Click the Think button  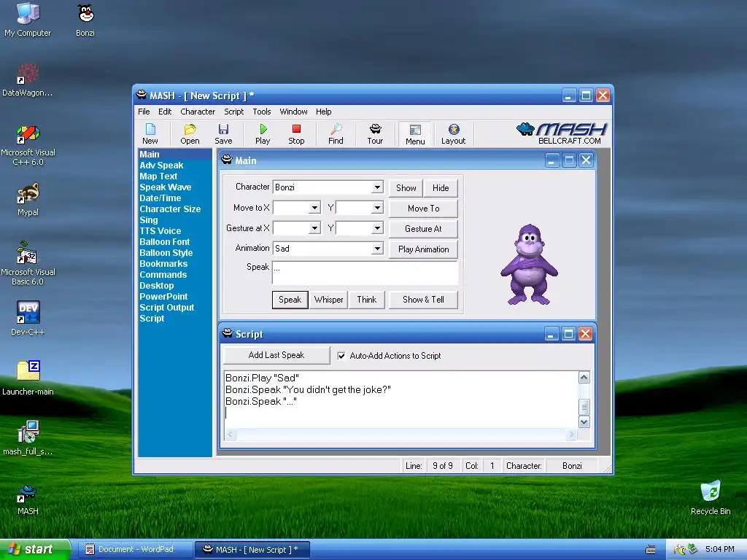pos(367,300)
